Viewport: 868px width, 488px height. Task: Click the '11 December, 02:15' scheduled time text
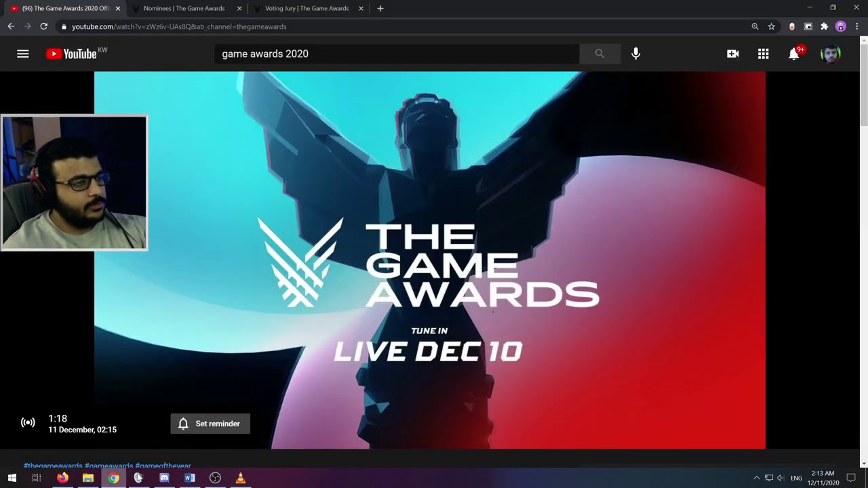click(x=82, y=430)
